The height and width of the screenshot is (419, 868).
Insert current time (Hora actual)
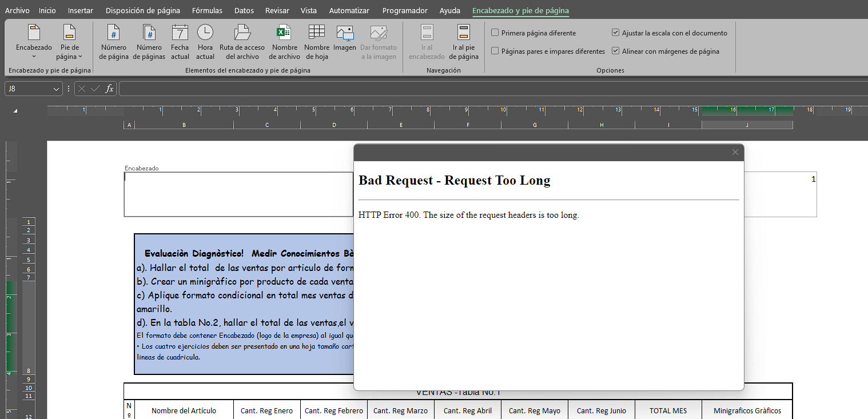coord(205,42)
